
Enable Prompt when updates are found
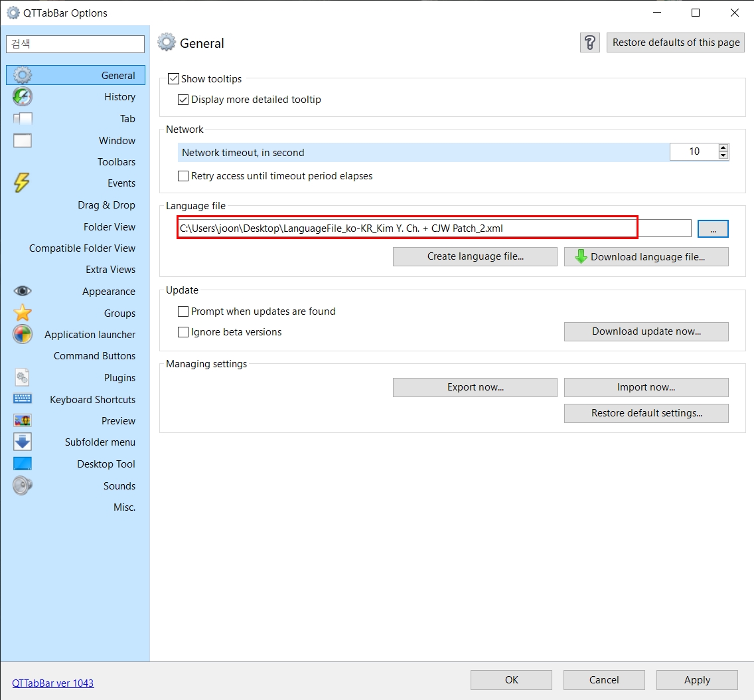[183, 311]
